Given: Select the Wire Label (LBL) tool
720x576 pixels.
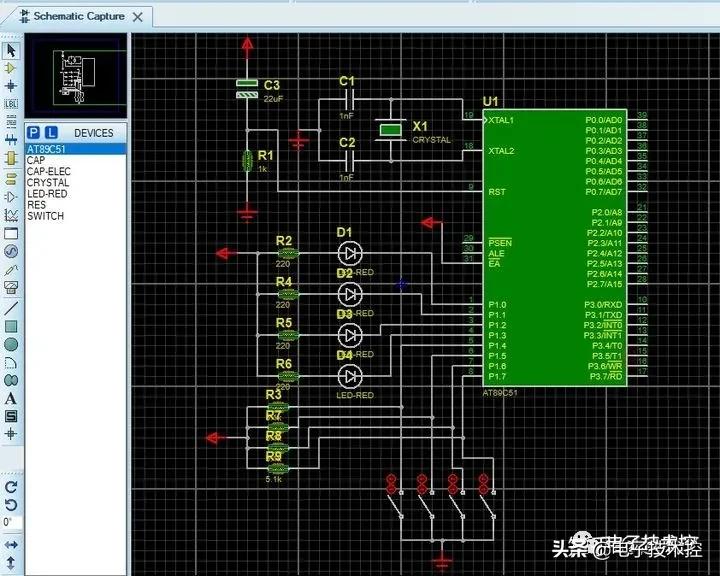Looking at the screenshot, I should click(x=11, y=103).
